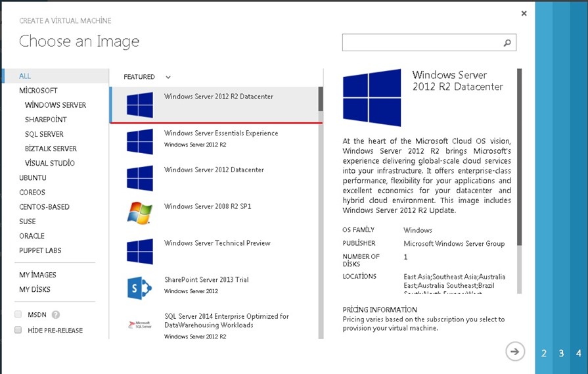Enable the MSDN checkbox
Screen dimensions: 588x374
[18, 315]
